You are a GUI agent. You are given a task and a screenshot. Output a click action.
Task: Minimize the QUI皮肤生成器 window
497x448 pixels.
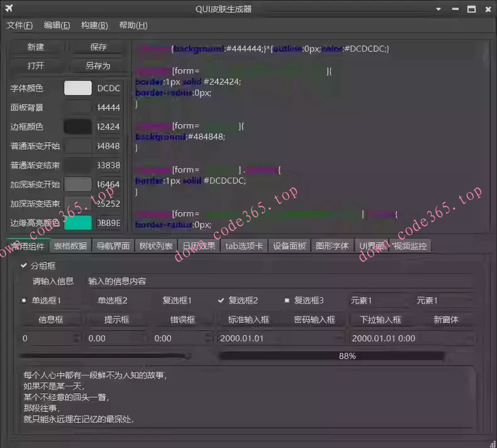(x=455, y=9)
